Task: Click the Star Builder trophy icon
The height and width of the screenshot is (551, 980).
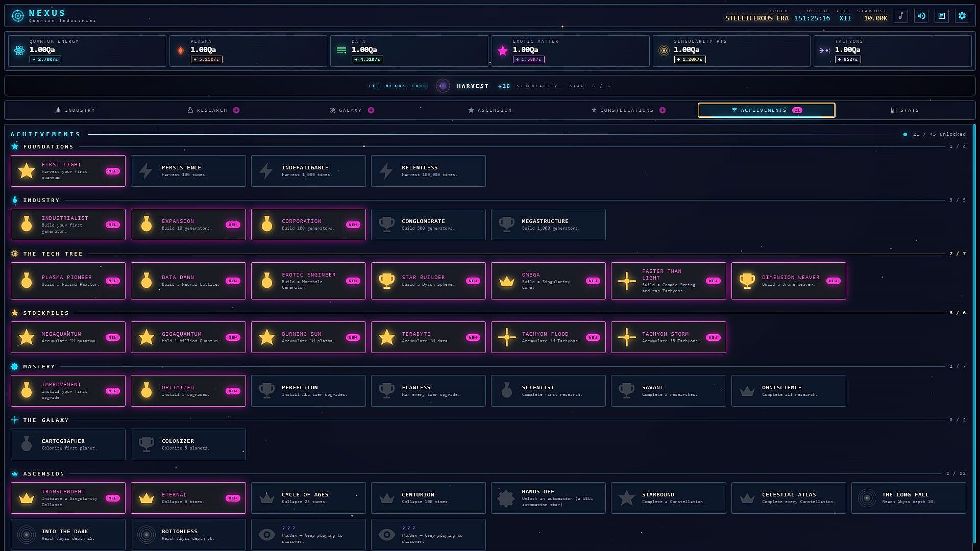Action: tap(387, 281)
